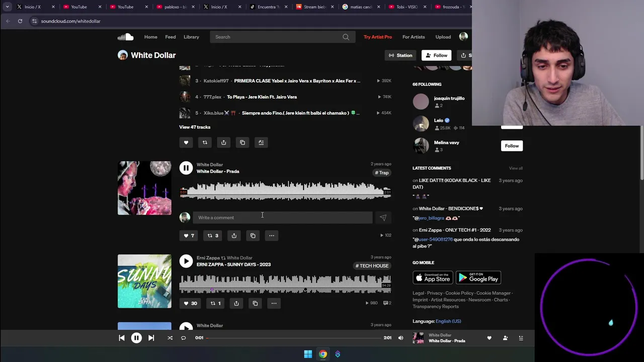Viewport: 644px width, 362px height.
Task: Start the White Dollar Station
Action: point(400,55)
